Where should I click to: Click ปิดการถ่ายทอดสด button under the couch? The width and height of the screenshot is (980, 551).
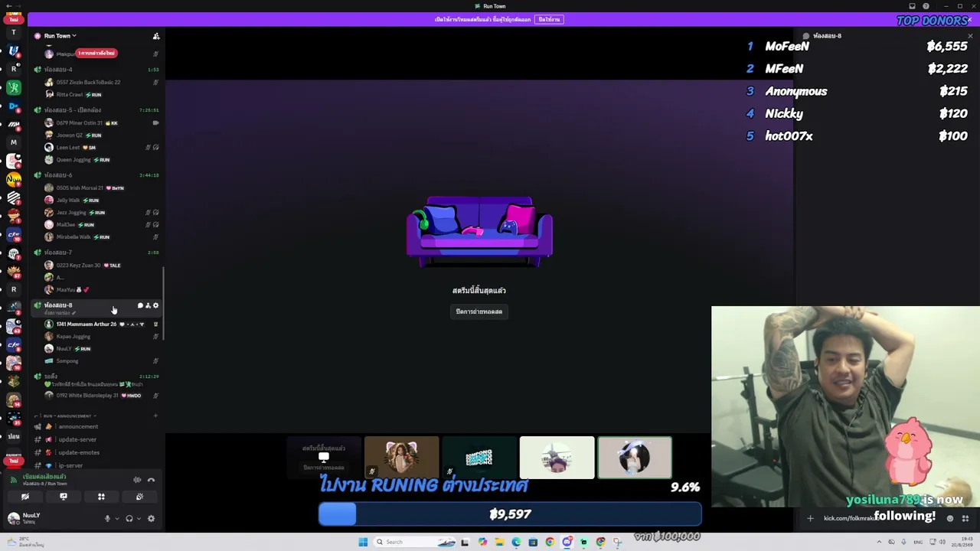pyautogui.click(x=479, y=311)
